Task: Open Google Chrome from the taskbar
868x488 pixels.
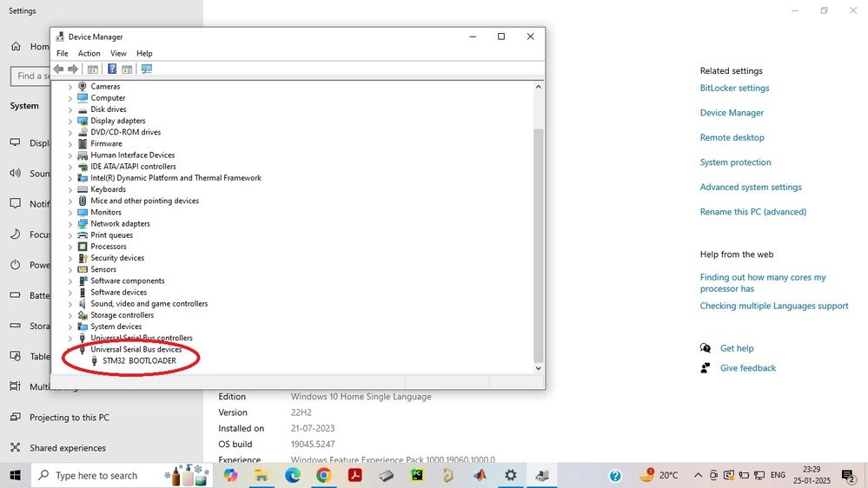Action: tap(324, 475)
